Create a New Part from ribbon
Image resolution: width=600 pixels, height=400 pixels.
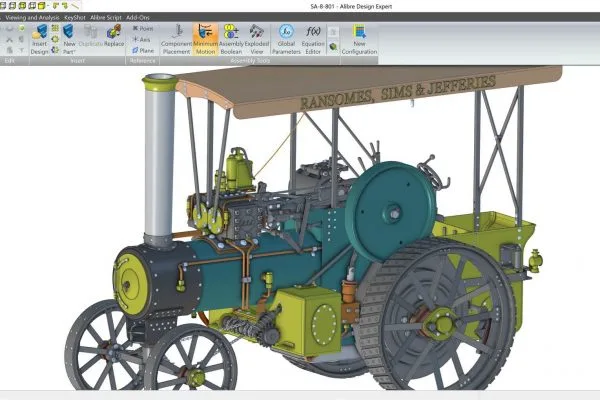(x=69, y=39)
